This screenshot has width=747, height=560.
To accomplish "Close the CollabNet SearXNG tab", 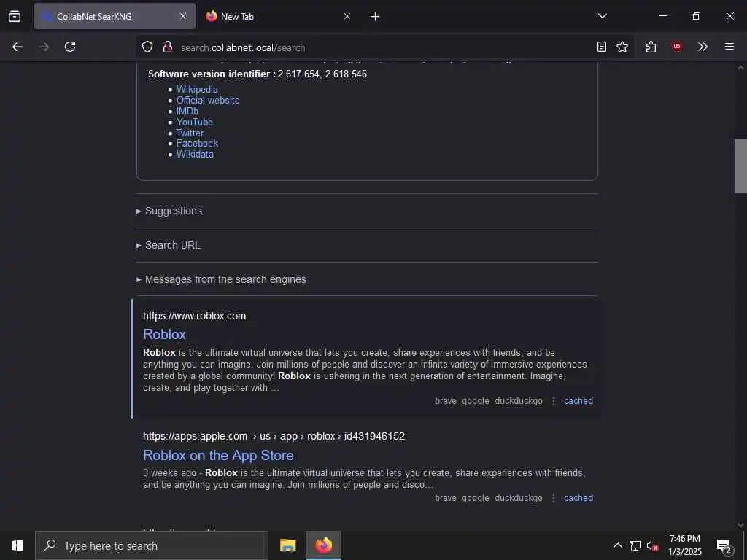I will coord(183,16).
